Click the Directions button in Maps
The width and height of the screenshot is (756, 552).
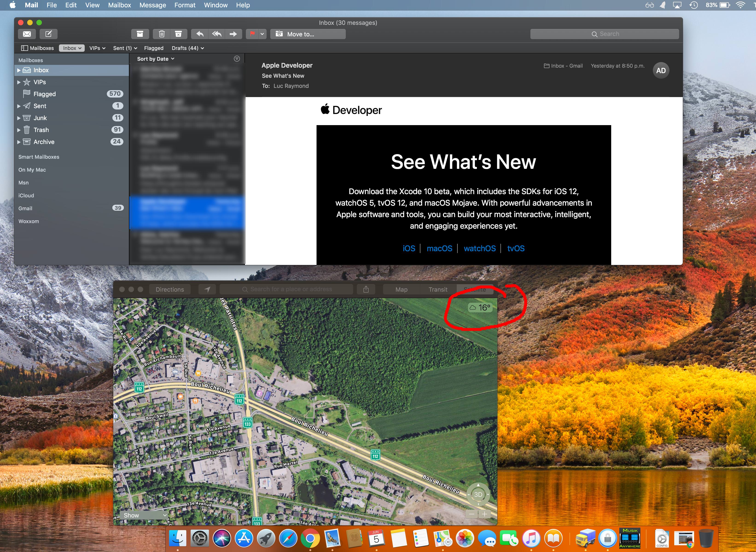169,290
